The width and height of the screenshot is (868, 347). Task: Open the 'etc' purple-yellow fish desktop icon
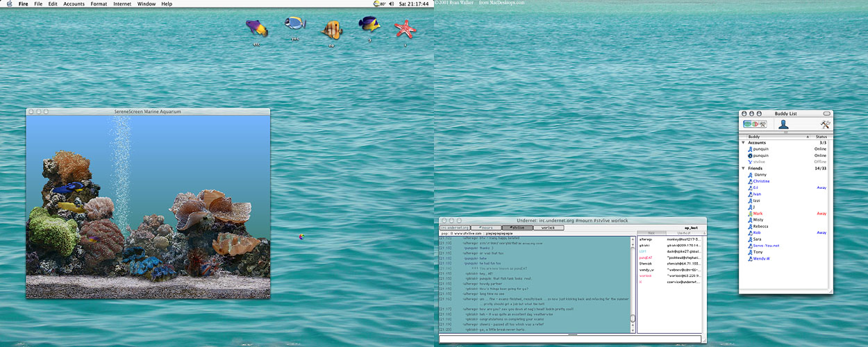tap(256, 28)
